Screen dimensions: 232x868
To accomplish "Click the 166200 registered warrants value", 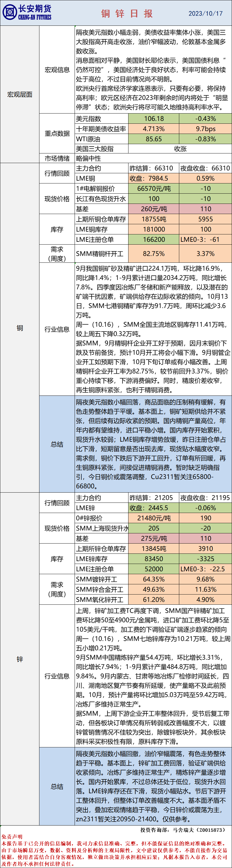I will tap(154, 239).
